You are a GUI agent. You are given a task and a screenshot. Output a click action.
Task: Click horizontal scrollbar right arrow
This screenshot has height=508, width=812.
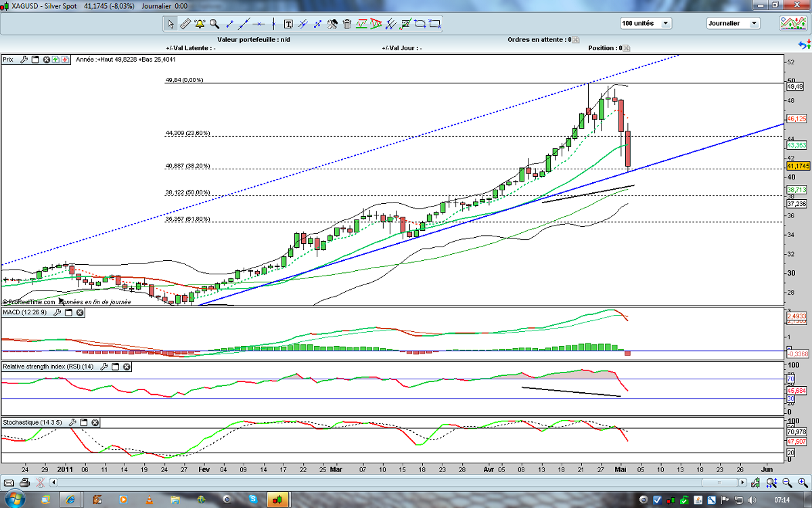tap(742, 482)
